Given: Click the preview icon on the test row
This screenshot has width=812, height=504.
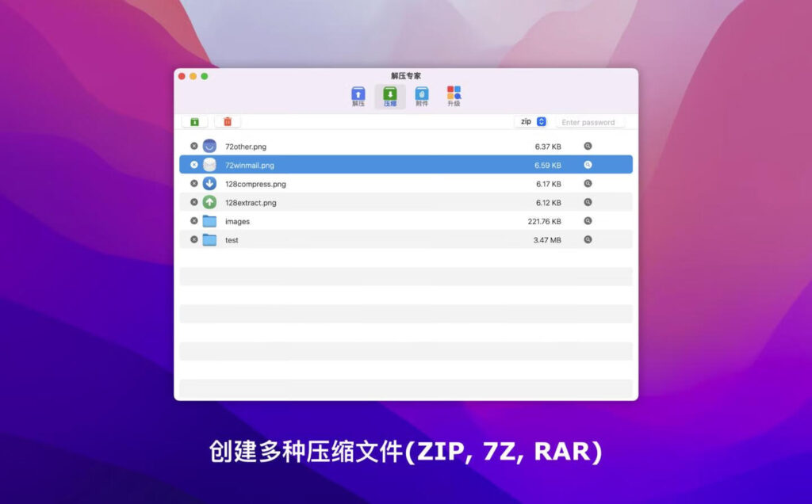Looking at the screenshot, I should click(587, 240).
